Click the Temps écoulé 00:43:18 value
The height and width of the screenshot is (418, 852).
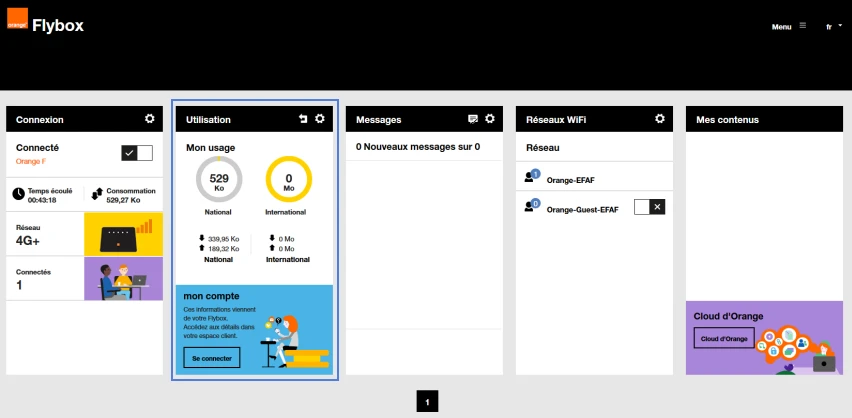point(42,200)
